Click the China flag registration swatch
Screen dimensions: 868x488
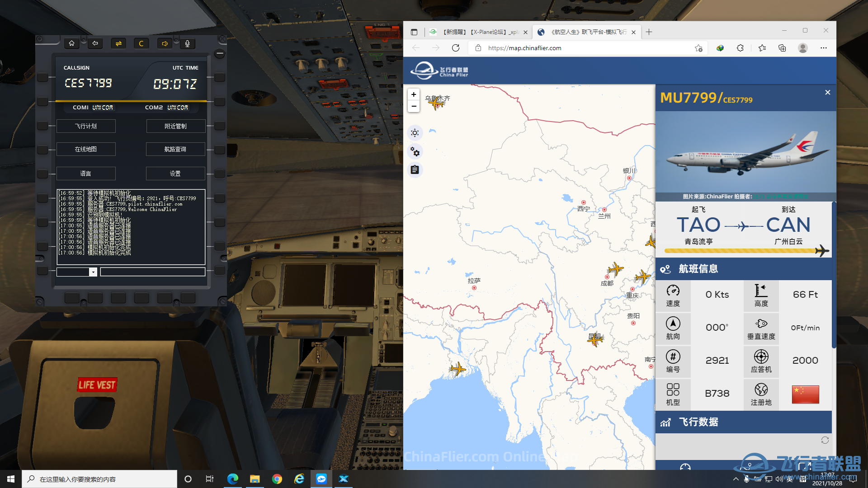pos(805,394)
